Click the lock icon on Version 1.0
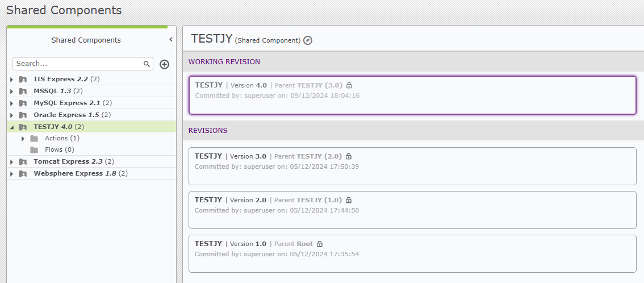The width and height of the screenshot is (644, 283). point(320,244)
